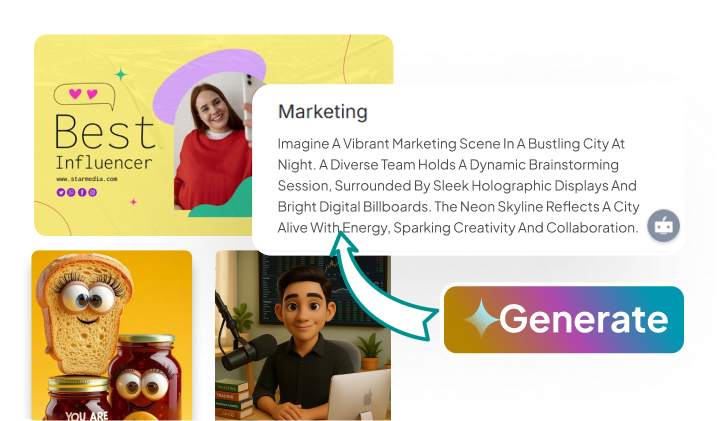The width and height of the screenshot is (717, 421).
Task: Select the toast and jam jars image
Action: [x=112, y=335]
